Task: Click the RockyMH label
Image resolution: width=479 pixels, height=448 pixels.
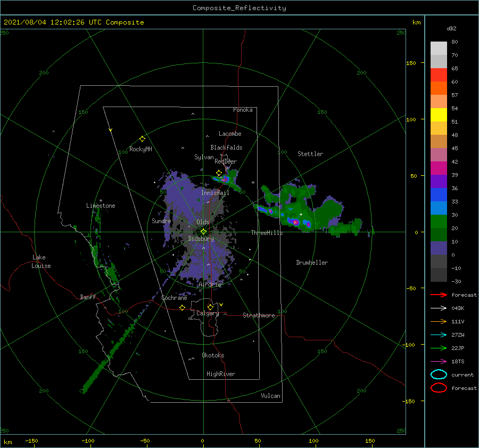Action: coord(141,149)
